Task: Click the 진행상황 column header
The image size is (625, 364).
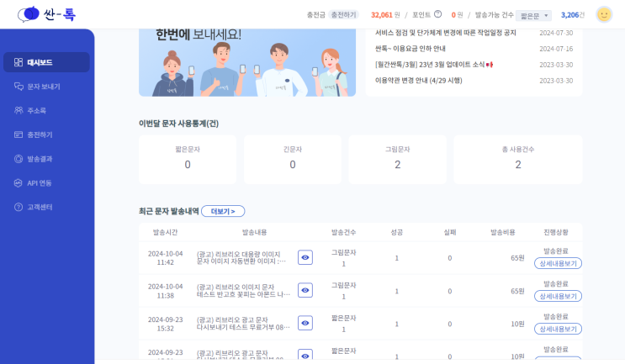Action: click(x=556, y=232)
